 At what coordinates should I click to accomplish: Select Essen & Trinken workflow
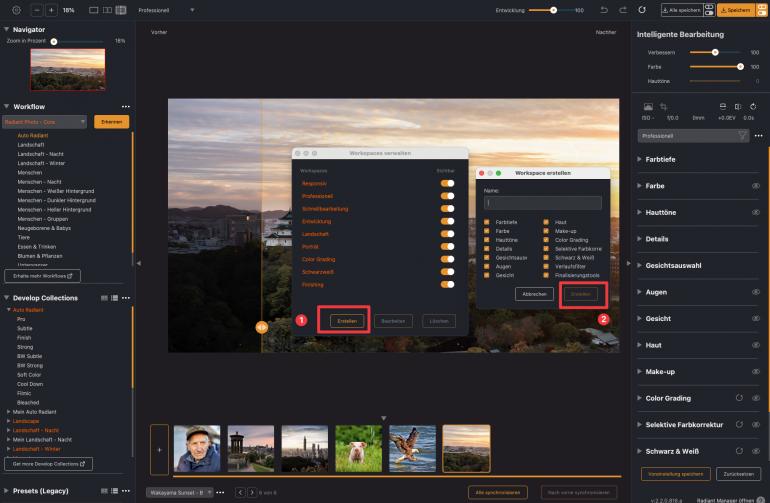click(x=37, y=247)
